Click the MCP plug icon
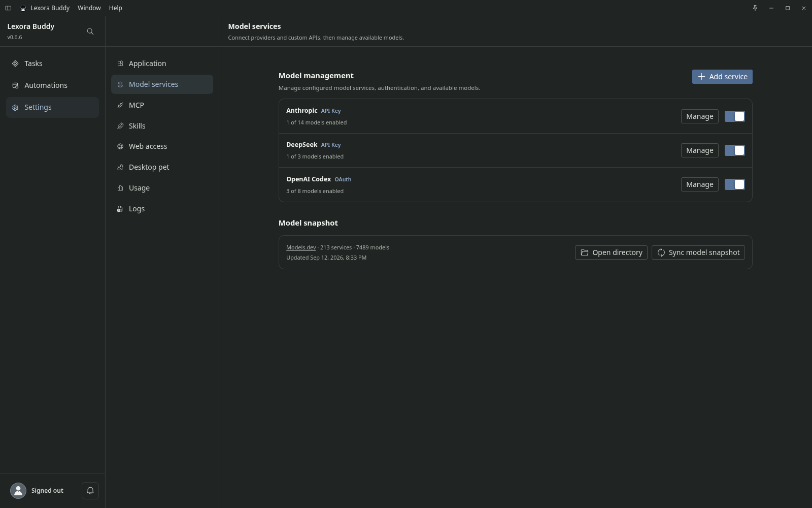This screenshot has height=508, width=812. [120, 105]
